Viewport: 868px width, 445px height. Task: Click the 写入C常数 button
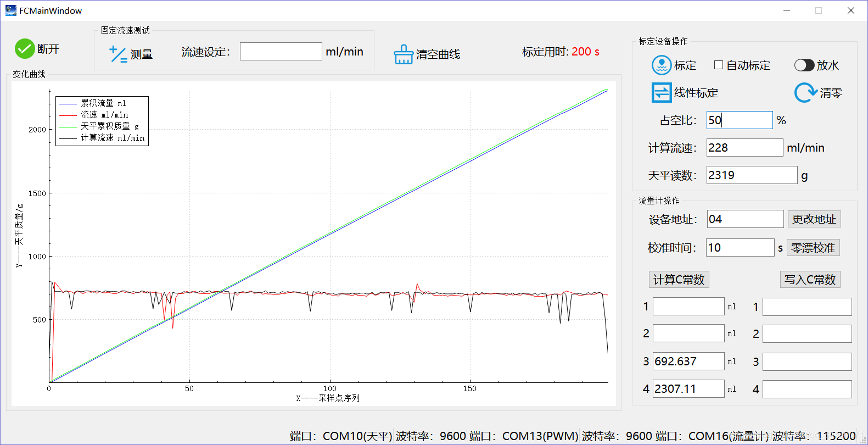point(810,280)
